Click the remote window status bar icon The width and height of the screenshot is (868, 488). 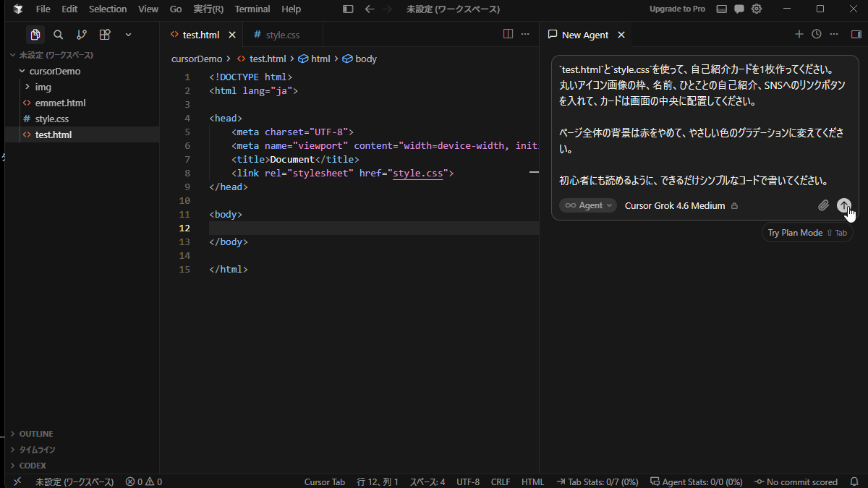click(17, 481)
